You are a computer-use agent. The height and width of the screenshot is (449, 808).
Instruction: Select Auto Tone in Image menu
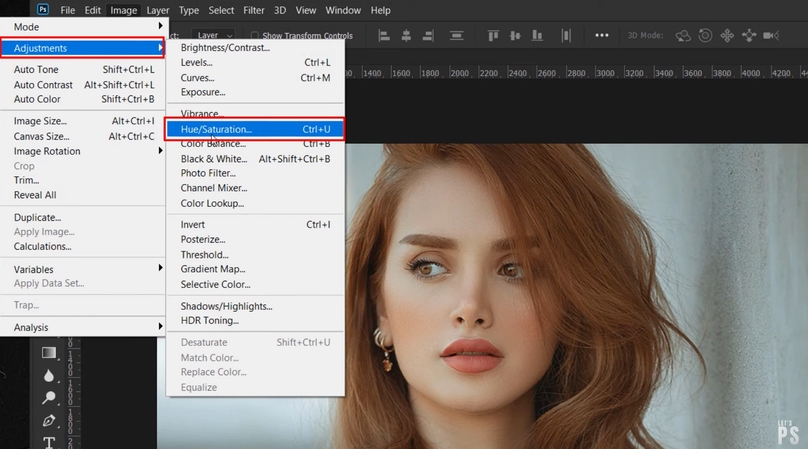[x=82, y=70]
